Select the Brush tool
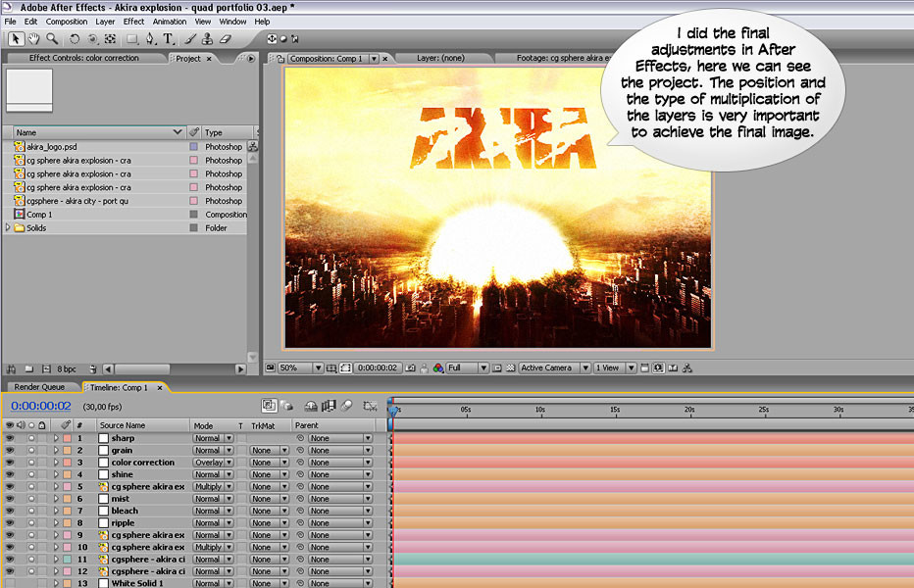The width and height of the screenshot is (914, 588). pyautogui.click(x=190, y=39)
